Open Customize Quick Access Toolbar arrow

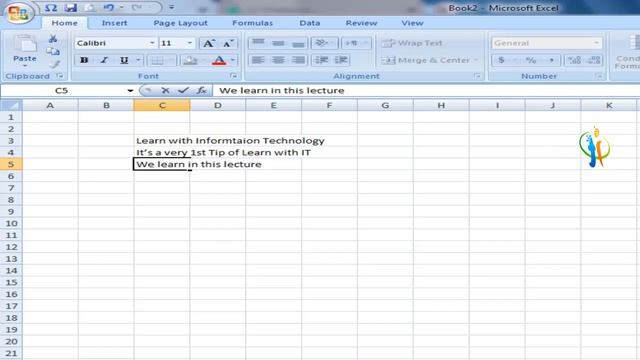pyautogui.click(x=171, y=7)
